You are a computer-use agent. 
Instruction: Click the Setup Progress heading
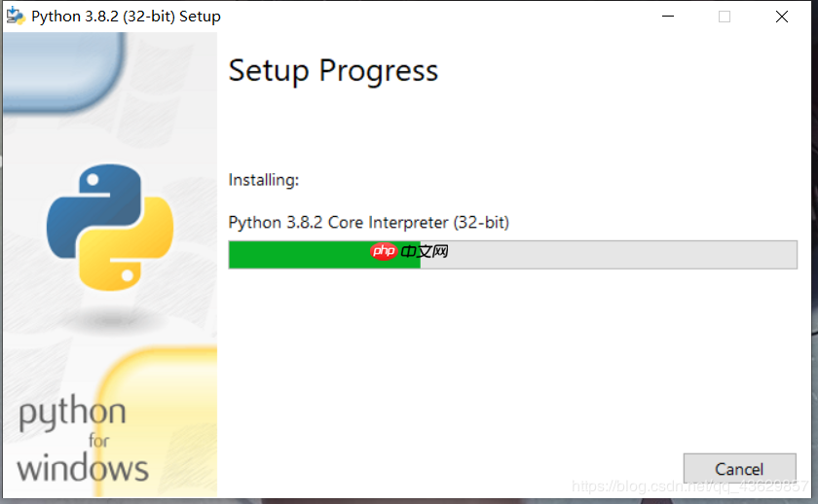point(333,71)
